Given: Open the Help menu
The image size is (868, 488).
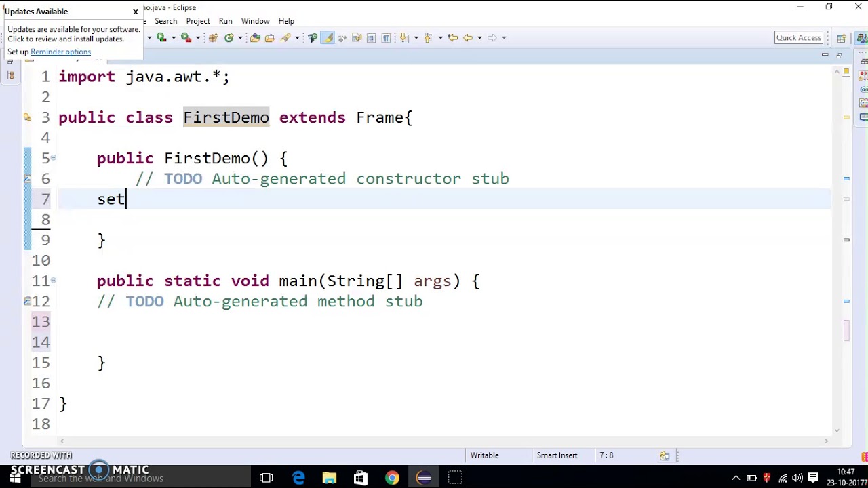Looking at the screenshot, I should pos(286,21).
